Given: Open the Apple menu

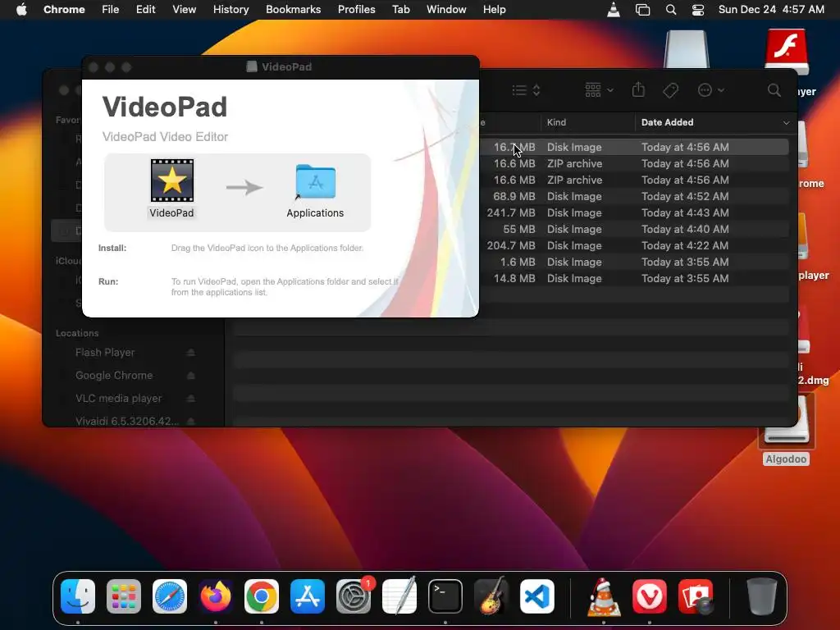Looking at the screenshot, I should pos(21,9).
